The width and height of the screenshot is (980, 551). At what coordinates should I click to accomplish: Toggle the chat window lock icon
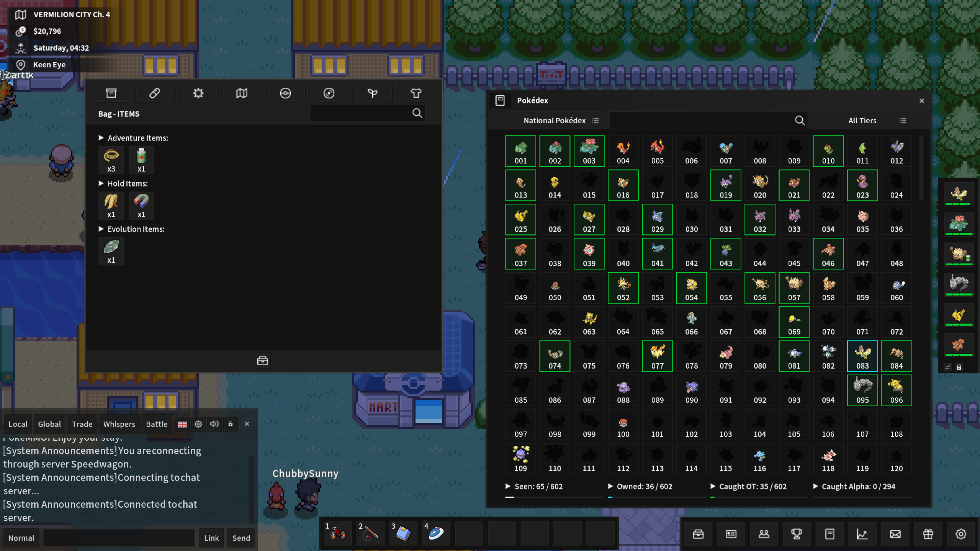(x=231, y=424)
